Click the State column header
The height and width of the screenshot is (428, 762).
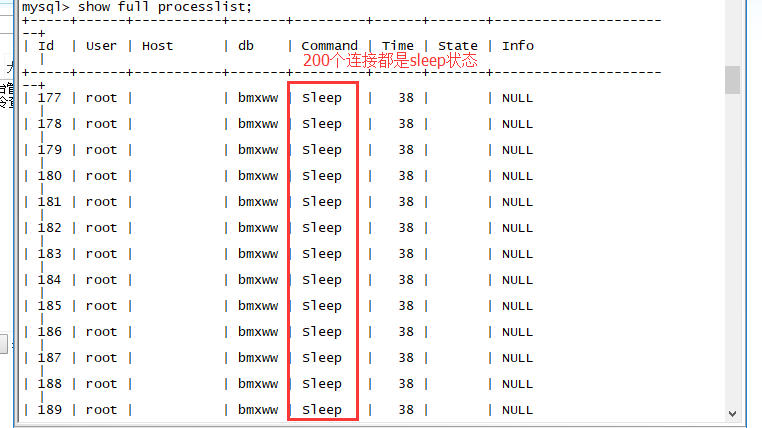tap(457, 46)
